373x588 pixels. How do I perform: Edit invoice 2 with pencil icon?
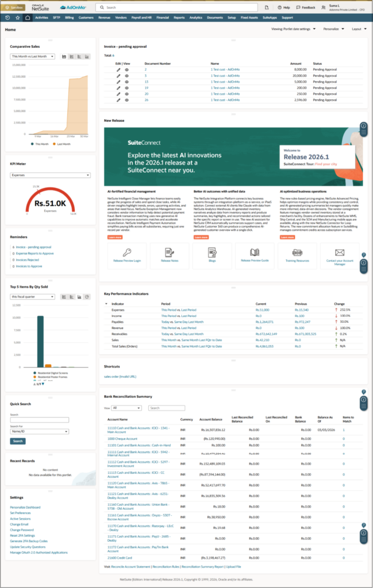pos(118,69)
